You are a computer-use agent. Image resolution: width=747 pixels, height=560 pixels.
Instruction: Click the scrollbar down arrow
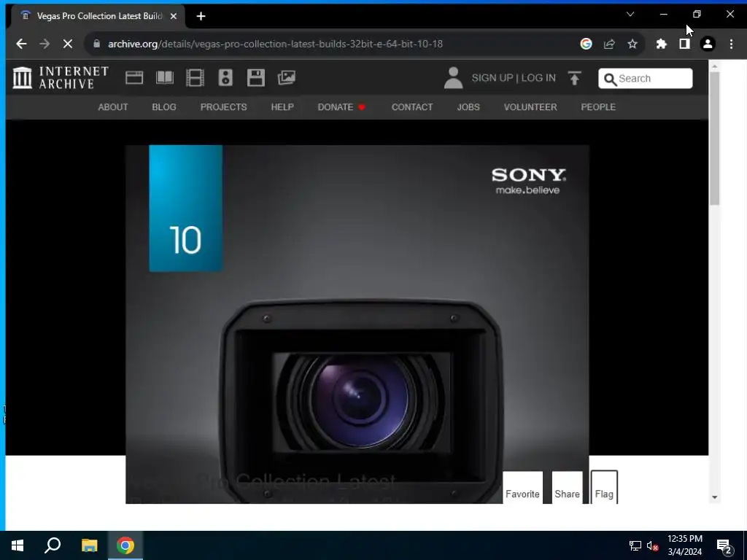click(x=714, y=497)
